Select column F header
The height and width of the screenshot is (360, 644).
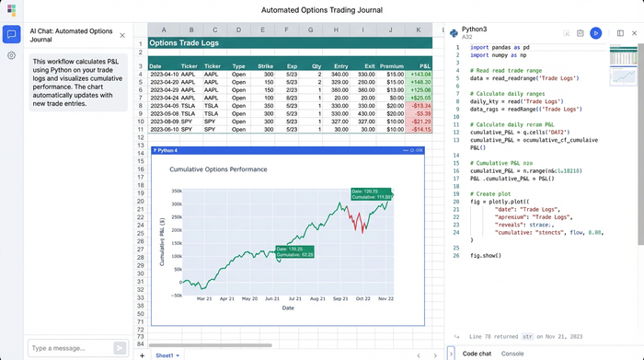pos(286,29)
